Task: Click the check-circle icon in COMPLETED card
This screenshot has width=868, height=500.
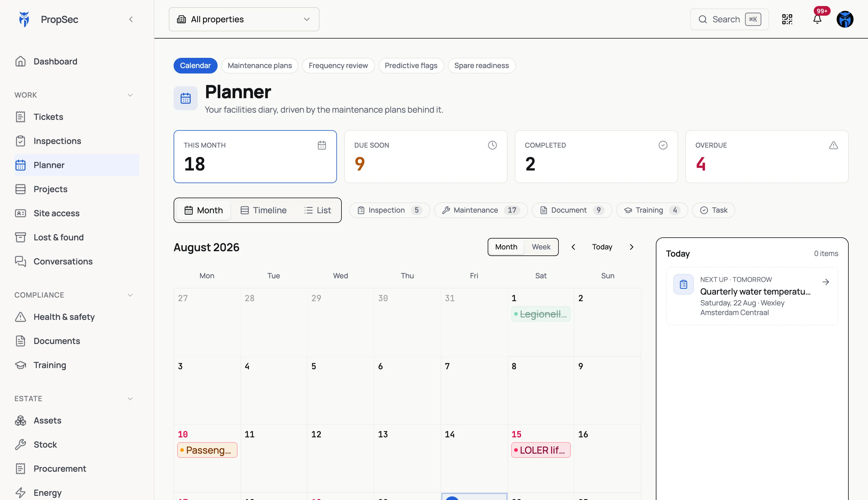Action: coord(663,145)
